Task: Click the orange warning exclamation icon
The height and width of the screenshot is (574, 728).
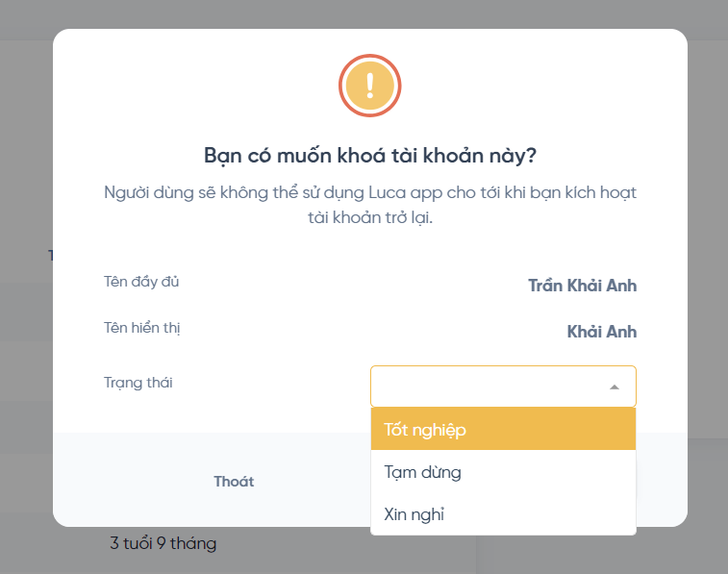Action: 369,86
